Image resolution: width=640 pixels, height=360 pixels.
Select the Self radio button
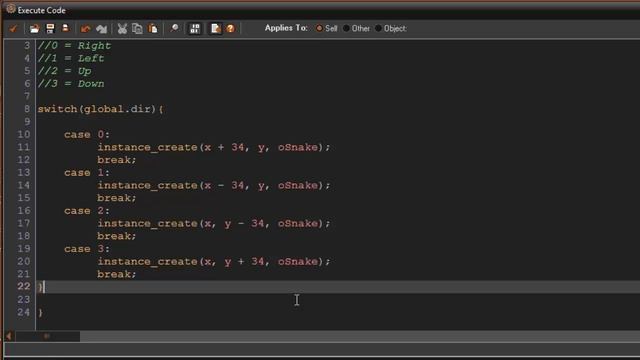tap(319, 28)
